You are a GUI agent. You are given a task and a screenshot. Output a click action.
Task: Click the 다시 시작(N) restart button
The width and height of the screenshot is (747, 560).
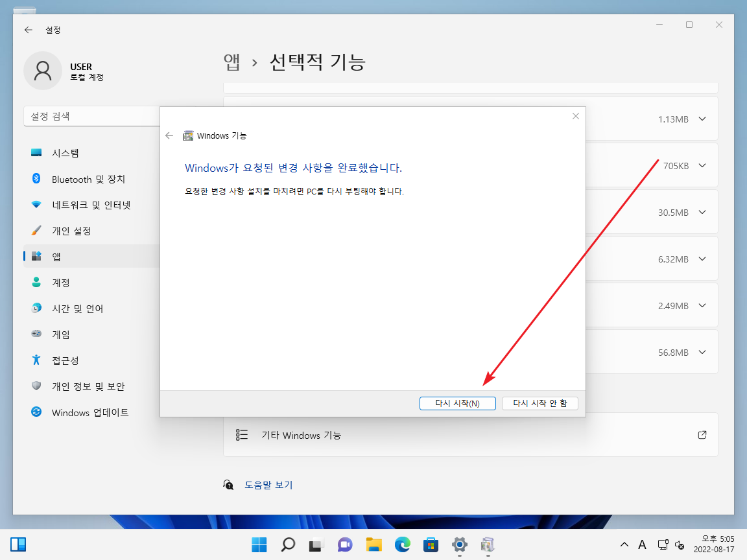point(457,403)
